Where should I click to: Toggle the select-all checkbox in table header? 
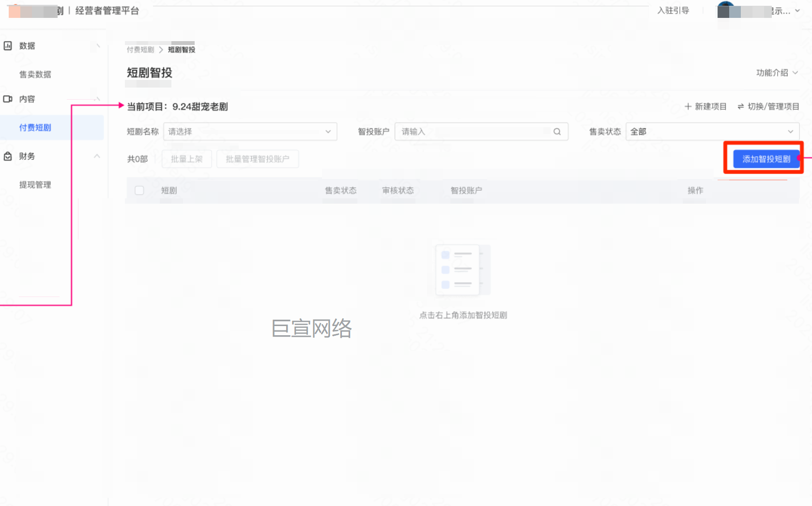click(139, 190)
